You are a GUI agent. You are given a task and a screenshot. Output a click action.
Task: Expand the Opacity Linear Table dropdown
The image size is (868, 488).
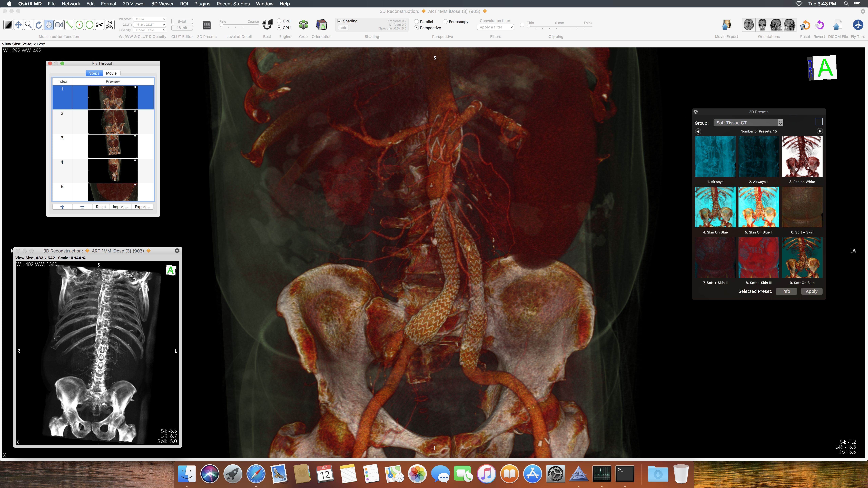pos(150,30)
